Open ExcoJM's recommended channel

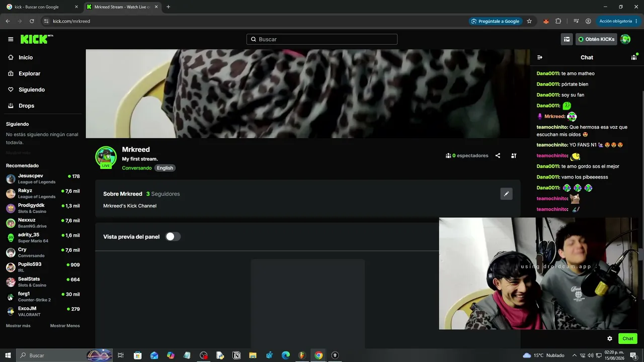coord(43,311)
